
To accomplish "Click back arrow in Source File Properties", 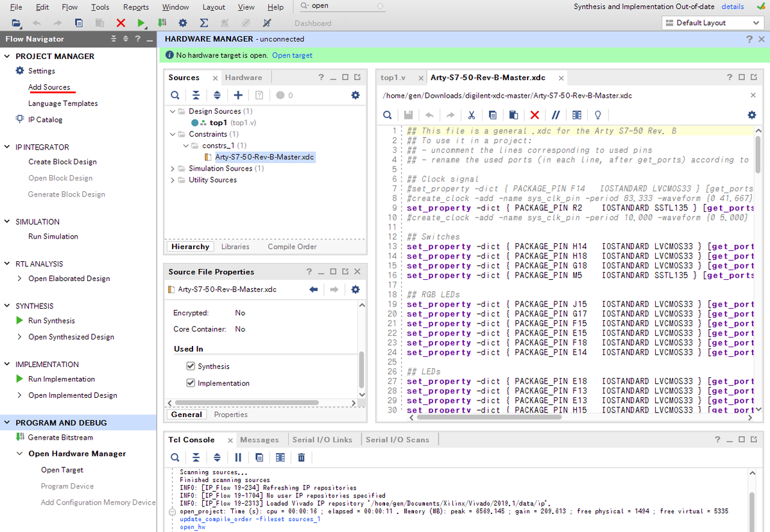I will point(314,289).
